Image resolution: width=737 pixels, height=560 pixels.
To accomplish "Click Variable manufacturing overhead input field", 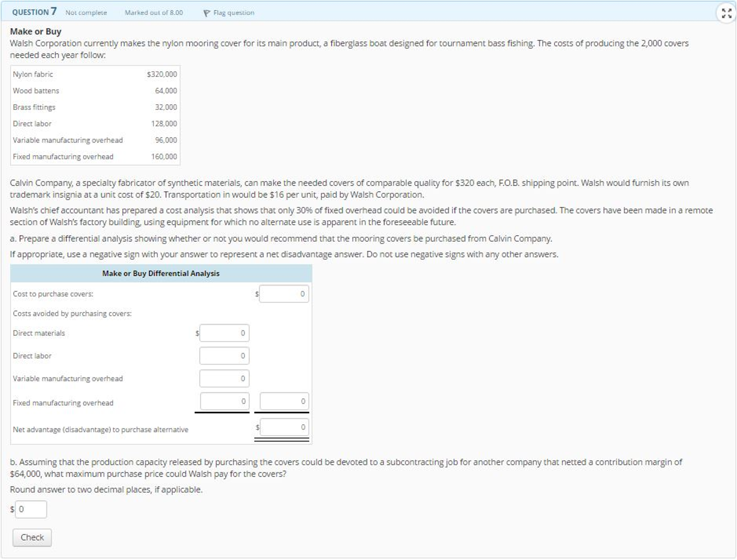I will coord(224,378).
